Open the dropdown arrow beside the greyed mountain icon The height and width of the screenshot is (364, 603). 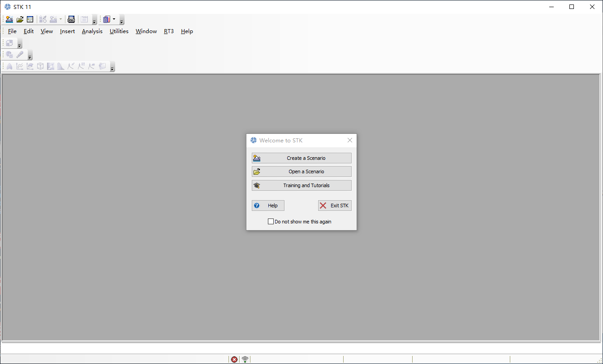point(60,19)
